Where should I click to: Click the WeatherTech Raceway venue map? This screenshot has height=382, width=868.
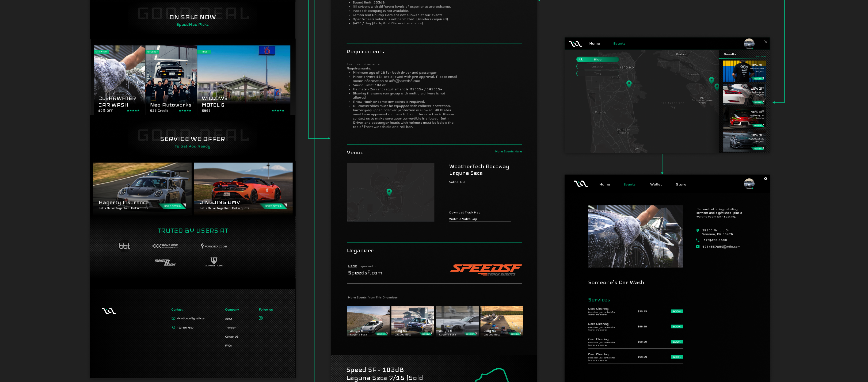pyautogui.click(x=390, y=192)
